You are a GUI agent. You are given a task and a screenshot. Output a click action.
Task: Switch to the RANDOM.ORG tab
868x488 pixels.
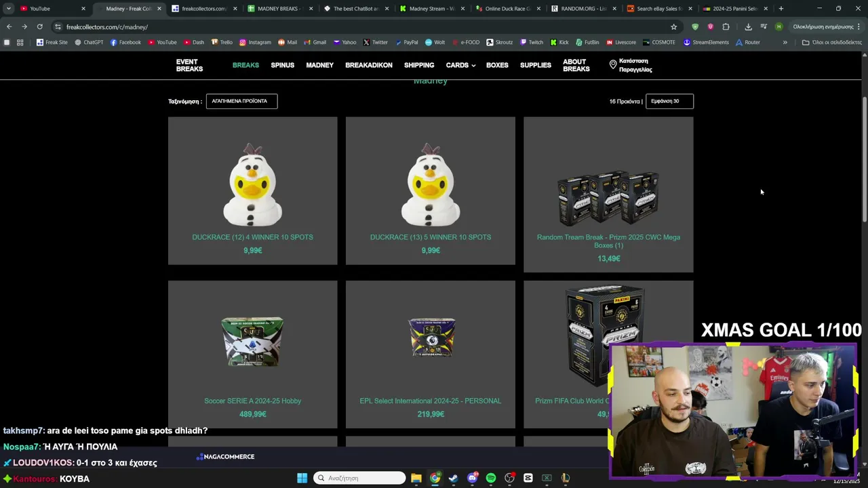point(583,9)
